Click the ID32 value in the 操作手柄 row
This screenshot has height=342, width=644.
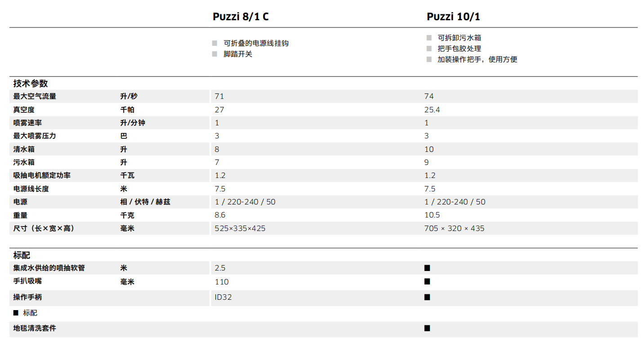pyautogui.click(x=224, y=297)
